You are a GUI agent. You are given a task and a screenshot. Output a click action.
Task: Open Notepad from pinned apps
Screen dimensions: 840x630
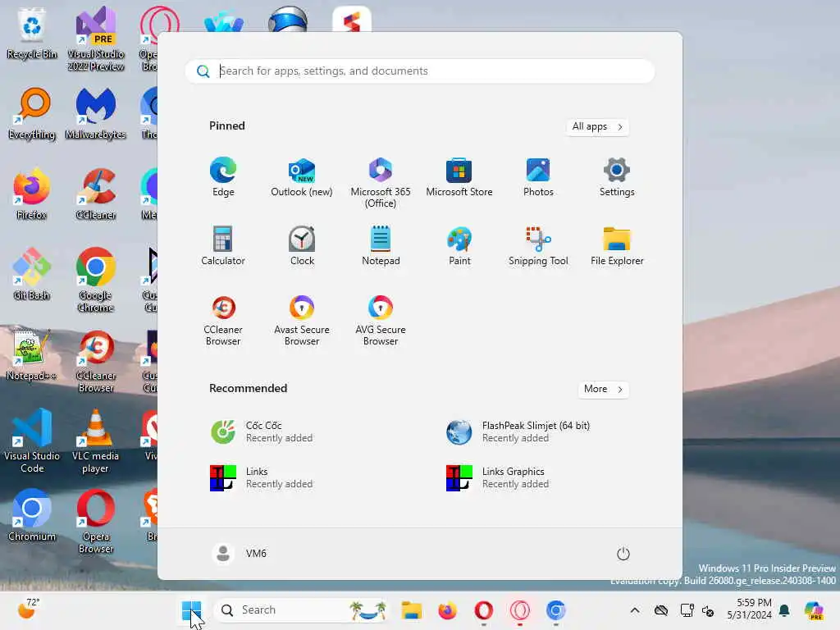[x=381, y=246]
